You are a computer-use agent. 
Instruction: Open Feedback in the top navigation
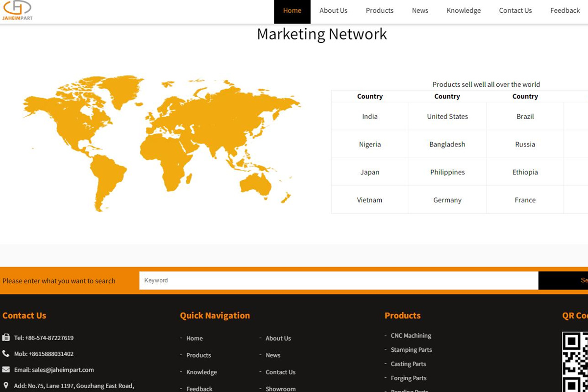pyautogui.click(x=564, y=11)
